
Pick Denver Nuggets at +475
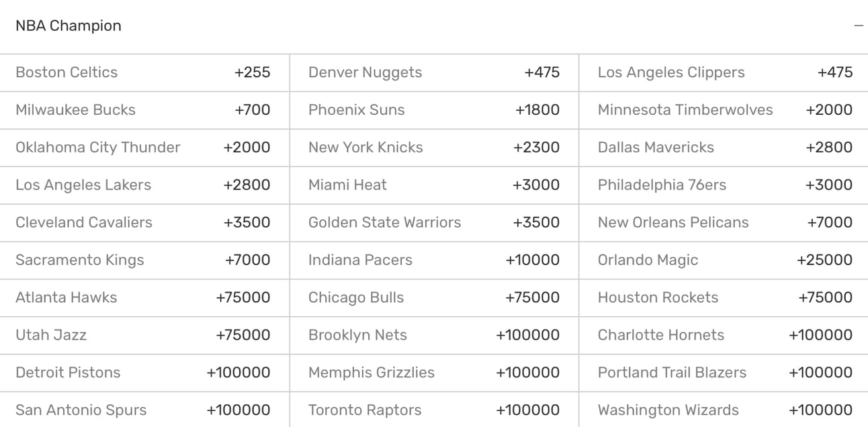pos(434,73)
